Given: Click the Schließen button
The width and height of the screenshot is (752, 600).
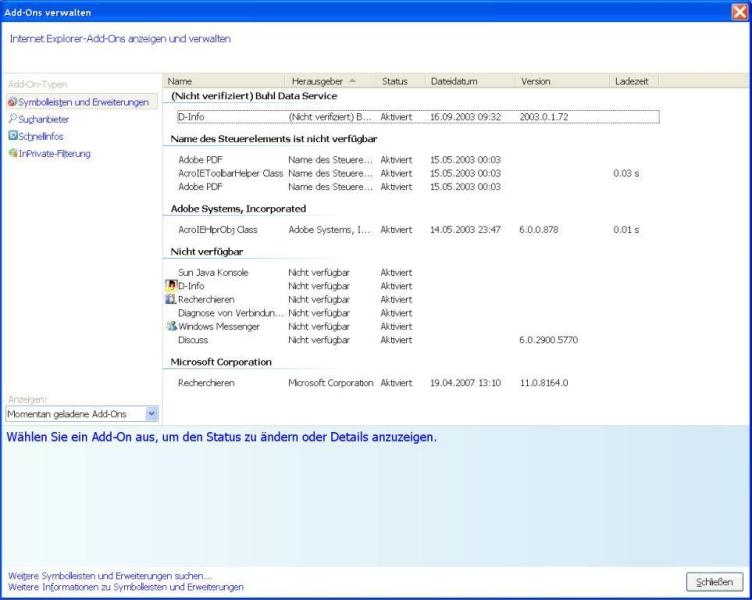Looking at the screenshot, I should pos(715,582).
